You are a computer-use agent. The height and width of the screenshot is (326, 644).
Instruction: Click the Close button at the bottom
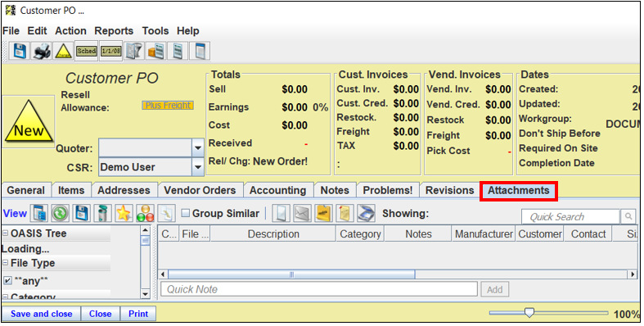pos(100,314)
